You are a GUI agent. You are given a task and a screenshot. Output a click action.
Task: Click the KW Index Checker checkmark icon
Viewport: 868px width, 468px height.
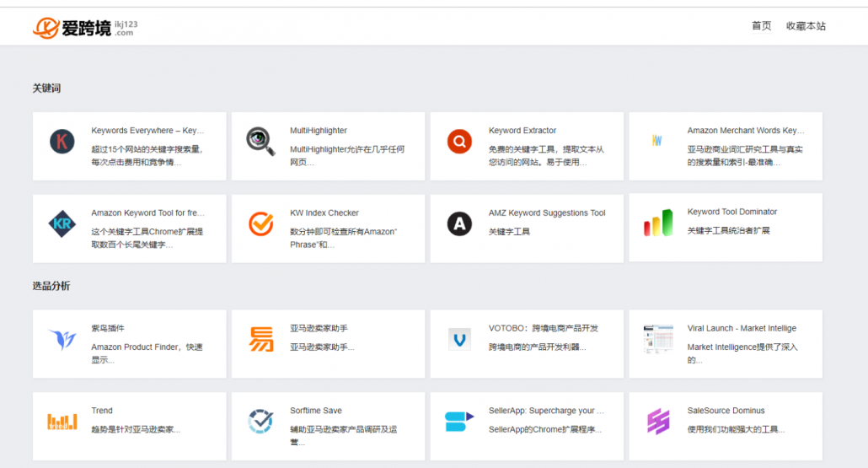click(260, 223)
